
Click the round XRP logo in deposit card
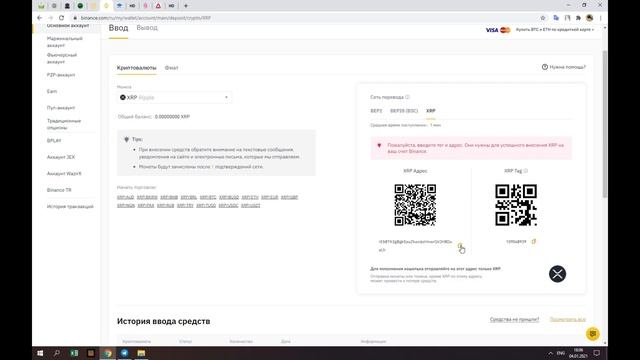click(x=558, y=274)
